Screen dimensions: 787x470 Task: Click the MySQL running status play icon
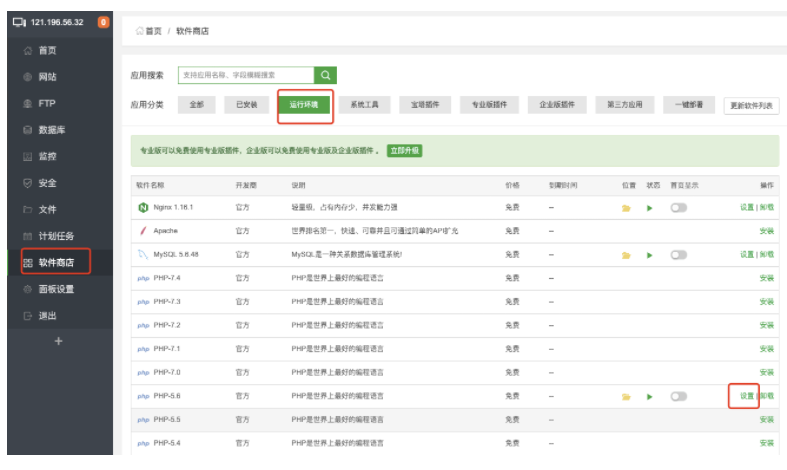(x=649, y=255)
